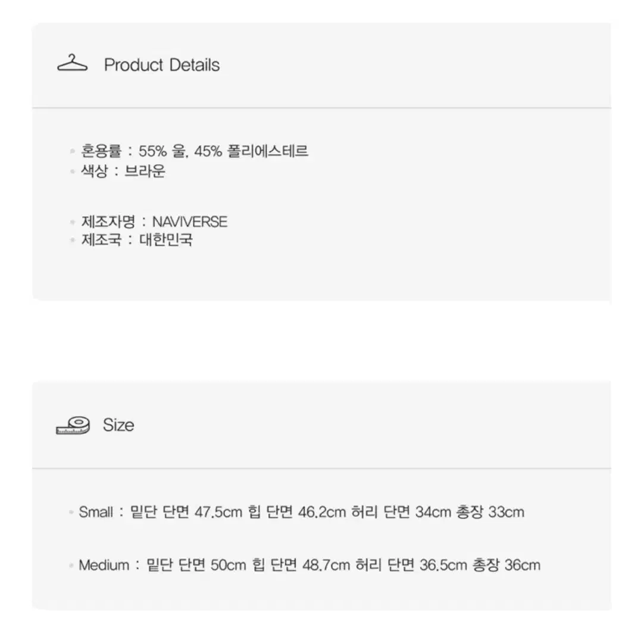Select the Size section heading
The width and height of the screenshot is (644, 644).
118,425
